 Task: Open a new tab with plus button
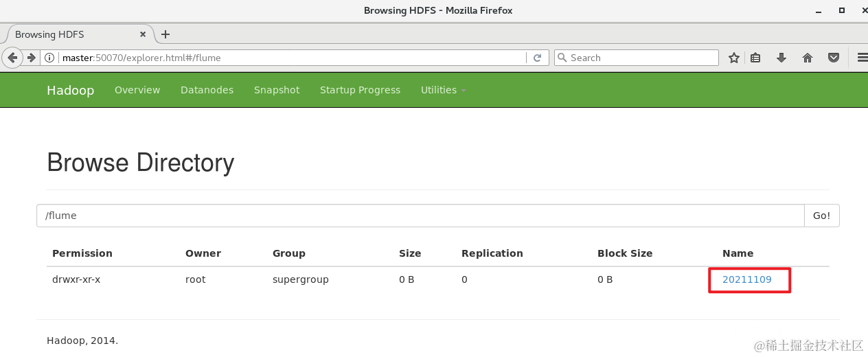[165, 34]
